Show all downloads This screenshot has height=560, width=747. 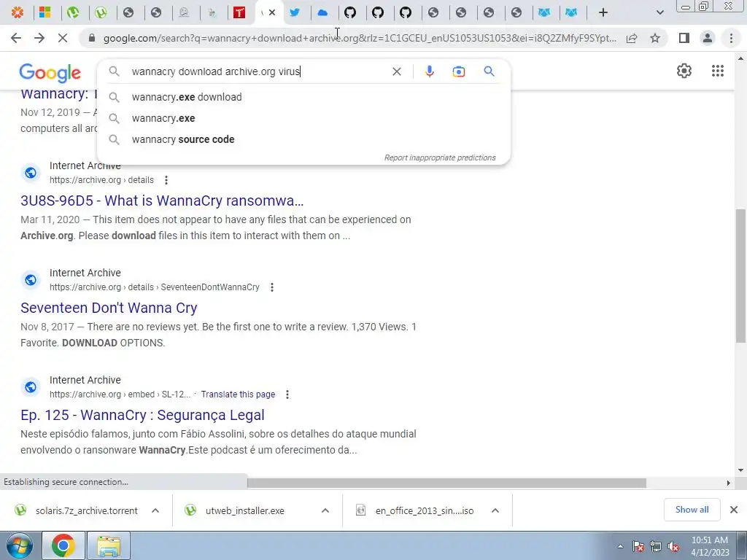coord(692,510)
